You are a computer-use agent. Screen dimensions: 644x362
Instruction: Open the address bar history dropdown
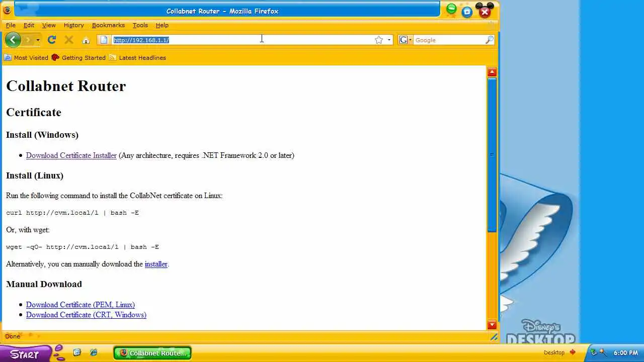tap(389, 40)
